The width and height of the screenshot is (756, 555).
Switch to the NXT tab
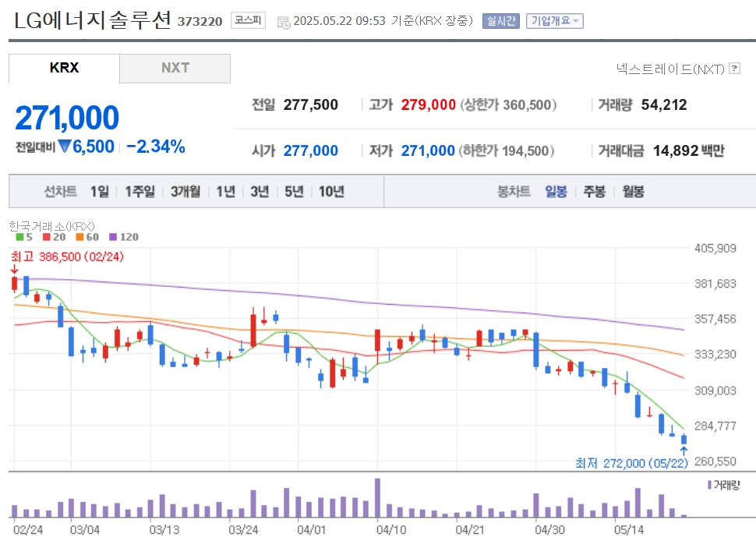click(175, 68)
